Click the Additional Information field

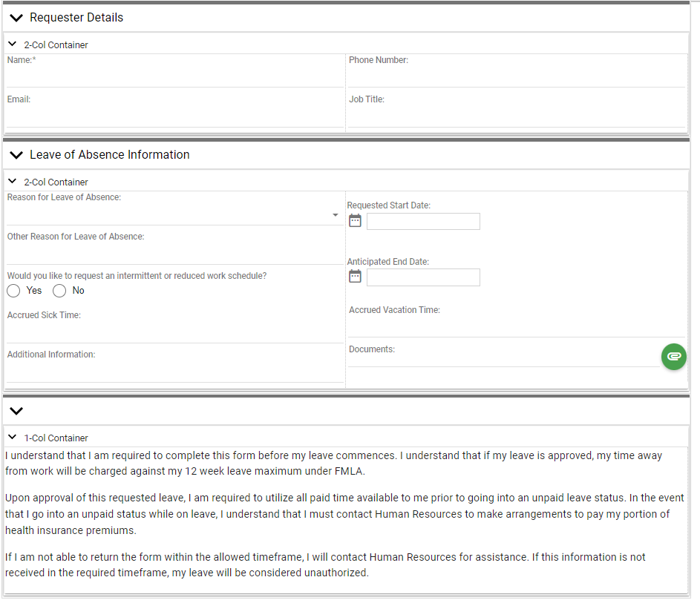click(174, 372)
